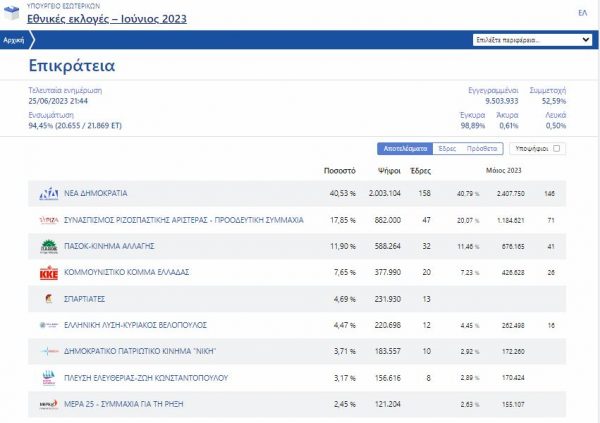Click the Άκυρα 0,61% value
Screen dimensions: 600x423
tap(509, 126)
